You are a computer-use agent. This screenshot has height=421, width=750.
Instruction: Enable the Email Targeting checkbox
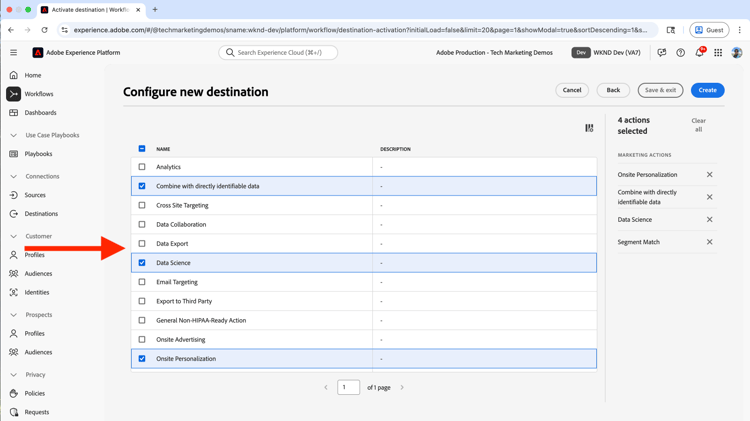point(142,282)
